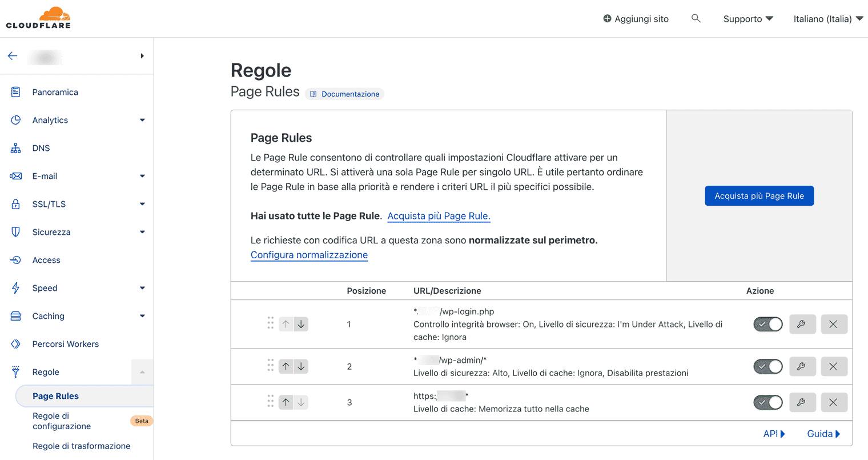This screenshot has width=868, height=460.
Task: Edit the wp-admin rule with wrench
Action: click(801, 366)
